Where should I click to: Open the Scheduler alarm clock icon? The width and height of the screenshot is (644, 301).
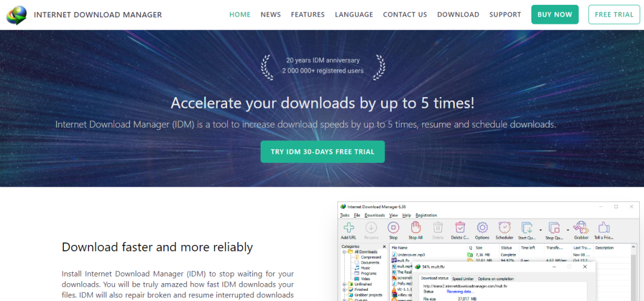coord(504,228)
